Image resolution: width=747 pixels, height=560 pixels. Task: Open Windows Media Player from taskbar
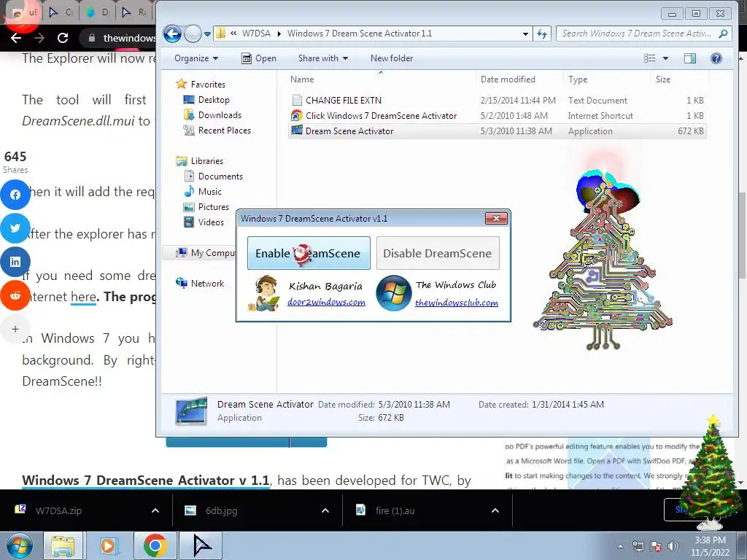pyautogui.click(x=109, y=545)
